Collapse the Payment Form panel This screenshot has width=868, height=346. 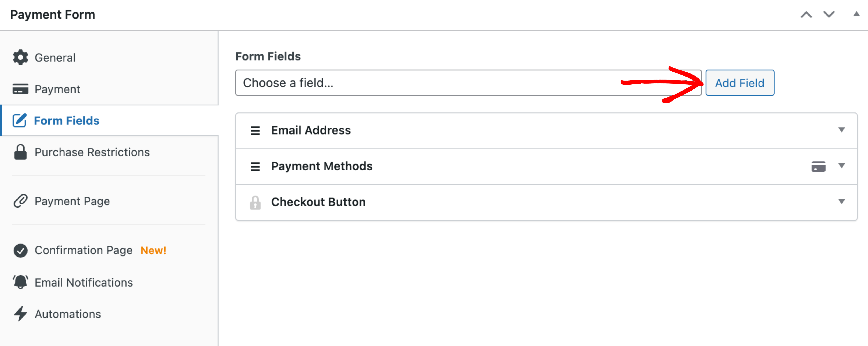[x=856, y=14]
